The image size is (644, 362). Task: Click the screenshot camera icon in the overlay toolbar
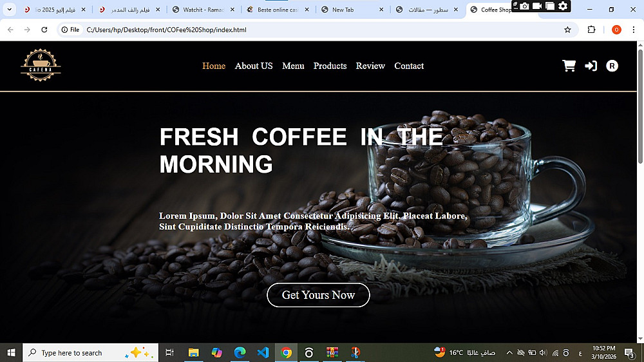coord(524,6)
